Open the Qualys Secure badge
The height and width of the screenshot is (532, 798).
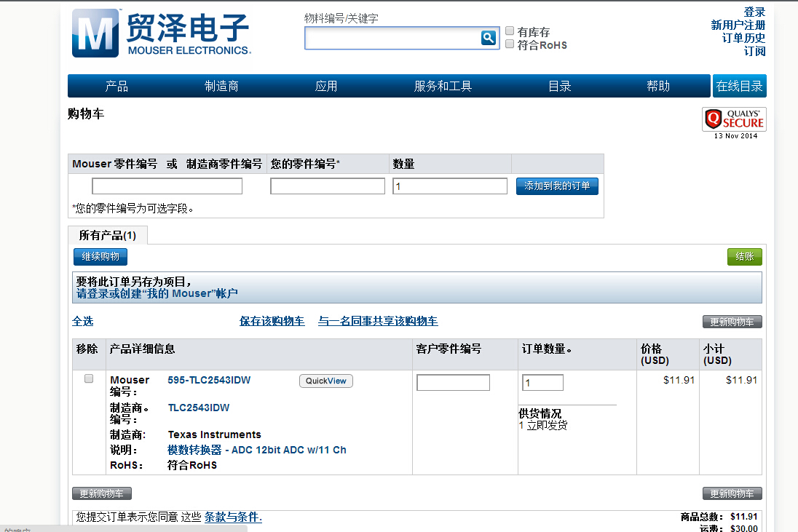coord(734,119)
